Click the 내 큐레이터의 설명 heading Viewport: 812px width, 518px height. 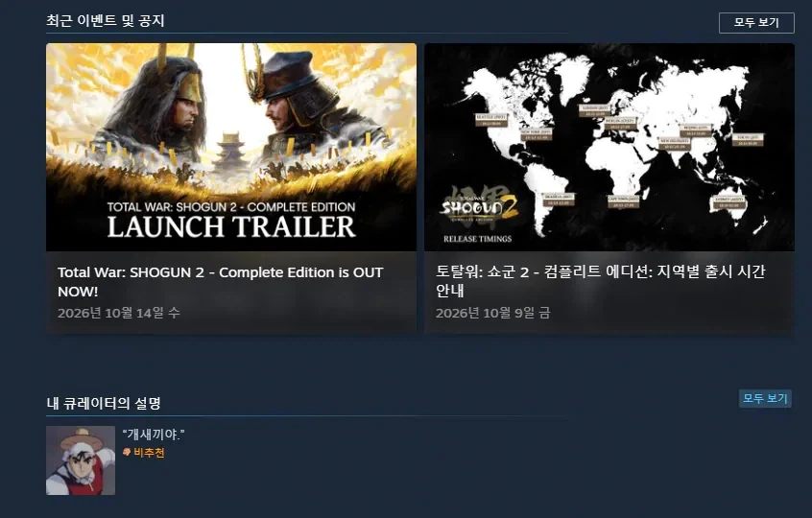(x=104, y=403)
